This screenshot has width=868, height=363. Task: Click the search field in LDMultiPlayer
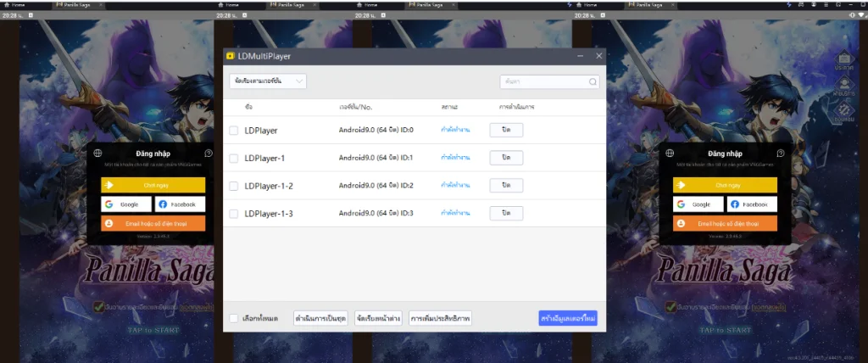pyautogui.click(x=549, y=81)
